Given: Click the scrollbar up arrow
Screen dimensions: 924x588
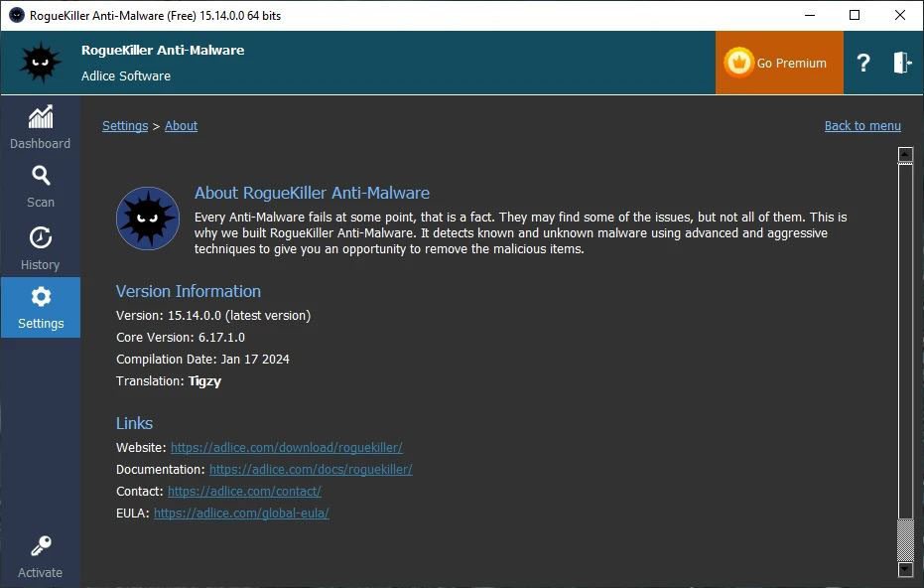Looking at the screenshot, I should coord(905,155).
